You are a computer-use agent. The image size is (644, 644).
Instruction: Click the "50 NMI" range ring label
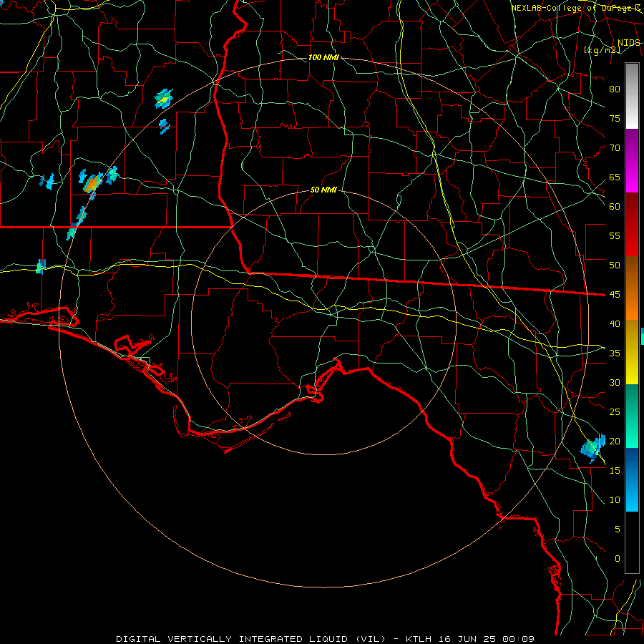coord(323,190)
